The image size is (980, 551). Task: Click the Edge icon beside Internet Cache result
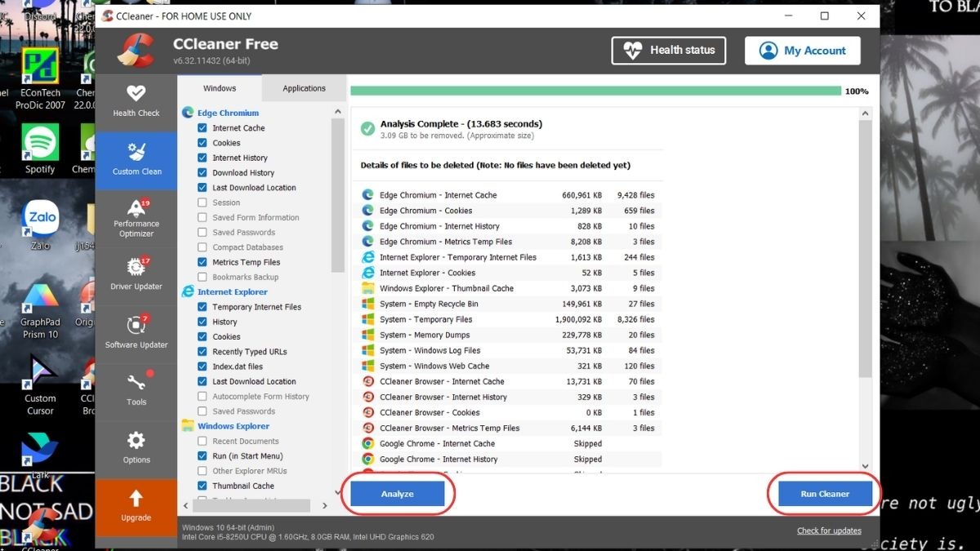point(367,195)
